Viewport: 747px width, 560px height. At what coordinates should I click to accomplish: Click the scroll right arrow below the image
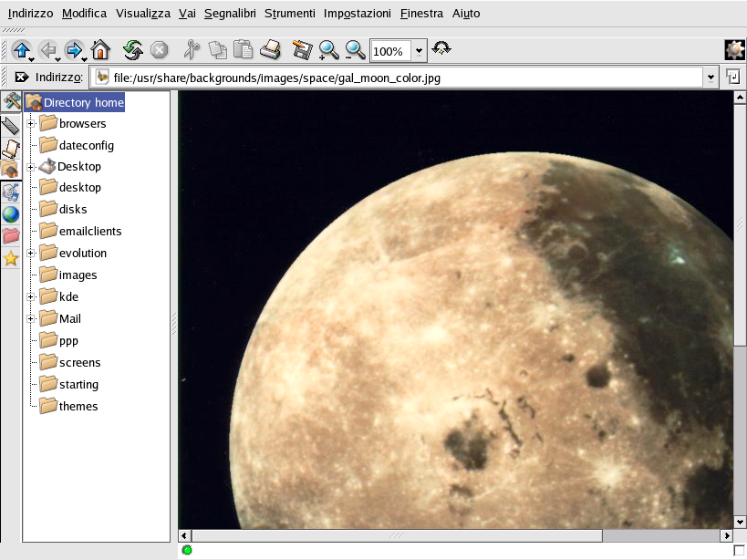[x=727, y=535]
